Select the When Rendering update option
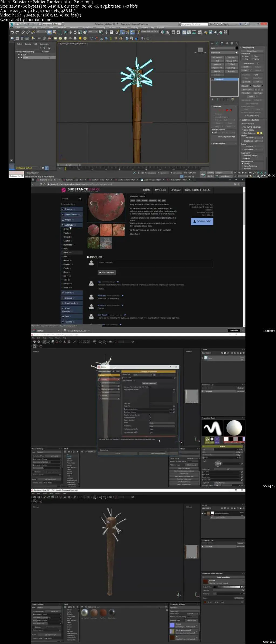Image resolution: width=276 pixels, height=644 pixels. click(x=243, y=166)
